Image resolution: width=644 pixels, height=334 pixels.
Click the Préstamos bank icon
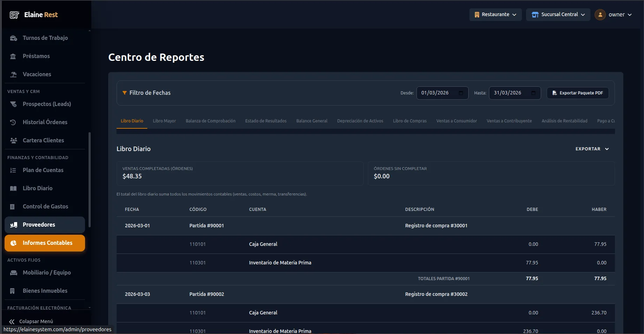13,56
